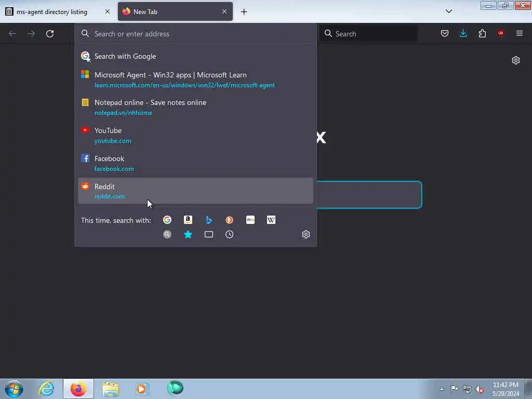Open the network tray icon

tap(467, 389)
